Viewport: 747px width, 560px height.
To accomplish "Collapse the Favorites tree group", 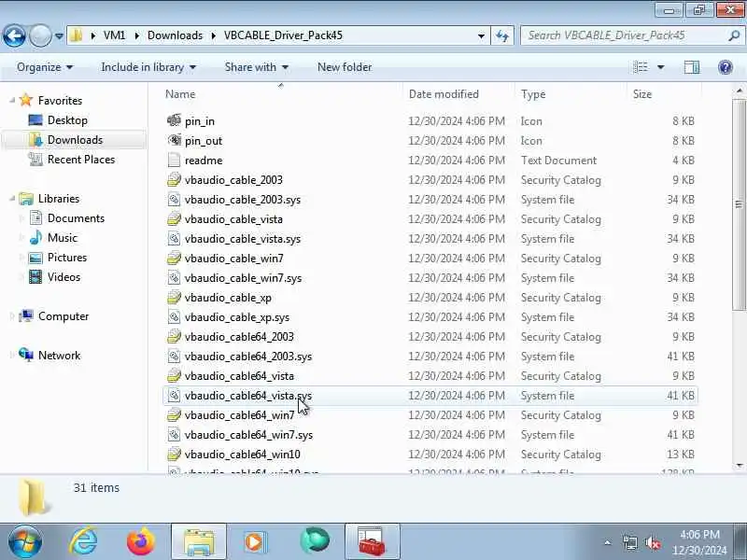I will pos(12,100).
